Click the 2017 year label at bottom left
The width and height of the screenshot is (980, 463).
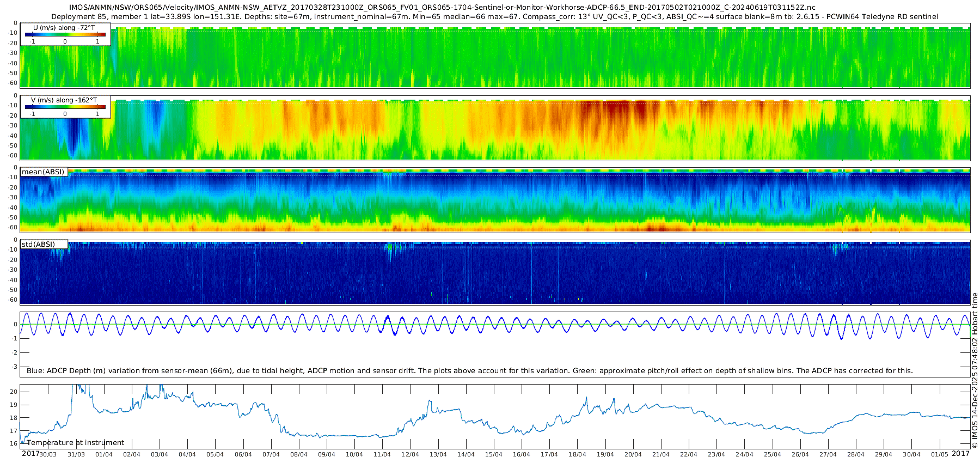[x=30, y=454]
